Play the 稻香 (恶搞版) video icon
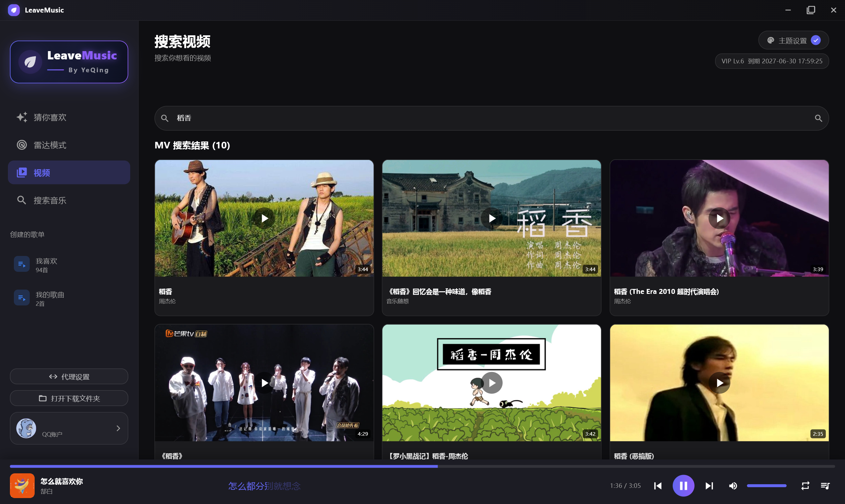This screenshot has width=845, height=504. 719,383
